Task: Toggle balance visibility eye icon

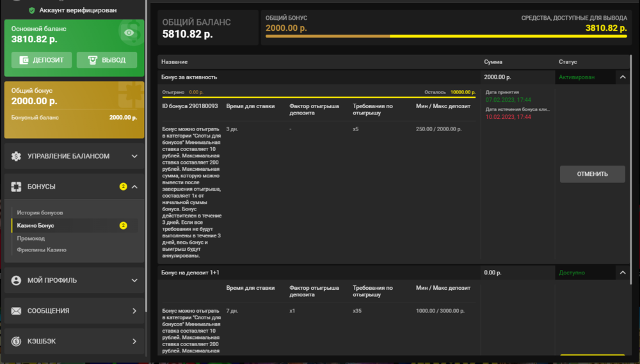Action: tap(129, 33)
